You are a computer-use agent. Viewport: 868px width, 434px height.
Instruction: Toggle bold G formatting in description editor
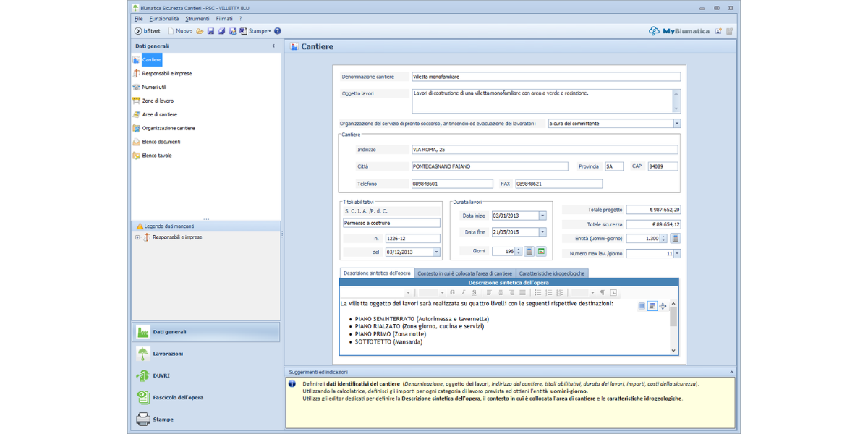click(453, 293)
